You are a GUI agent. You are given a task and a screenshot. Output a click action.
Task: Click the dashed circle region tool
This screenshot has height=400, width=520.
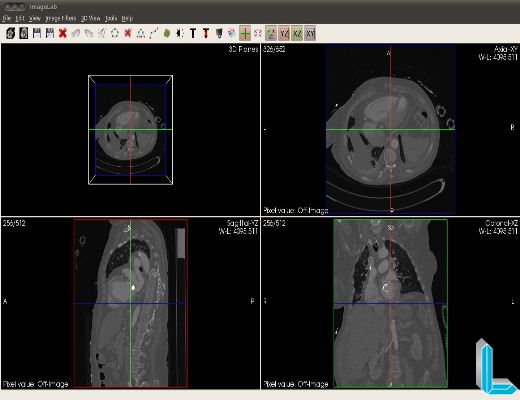(115, 33)
